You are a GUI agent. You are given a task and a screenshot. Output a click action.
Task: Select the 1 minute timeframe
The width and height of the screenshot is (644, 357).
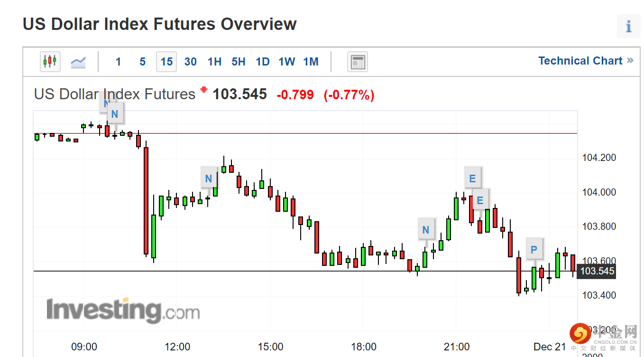pos(118,62)
